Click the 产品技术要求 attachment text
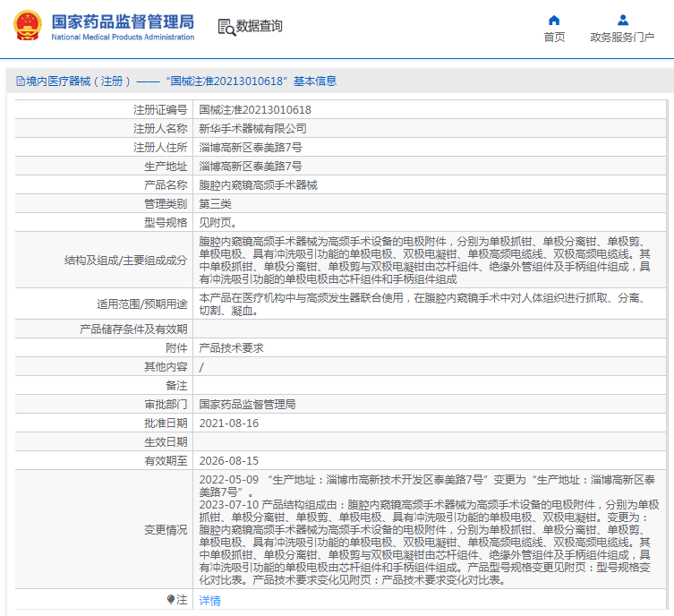 pyautogui.click(x=231, y=347)
